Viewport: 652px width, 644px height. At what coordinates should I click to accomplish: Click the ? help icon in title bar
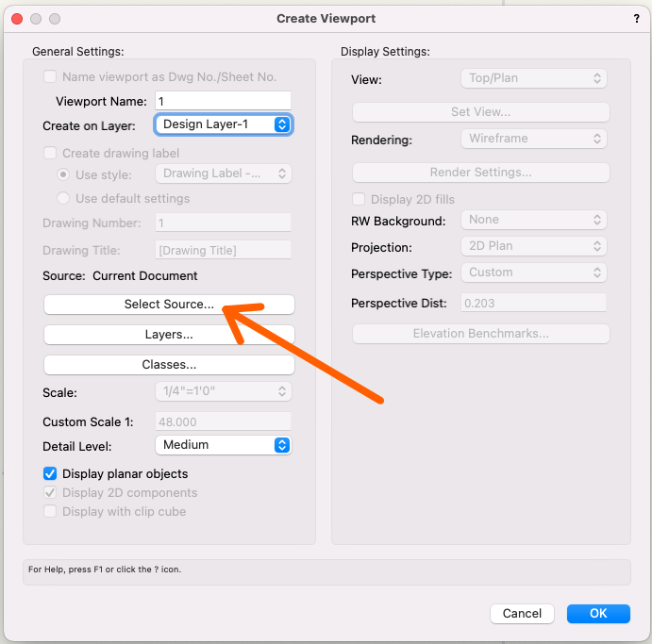tap(636, 19)
